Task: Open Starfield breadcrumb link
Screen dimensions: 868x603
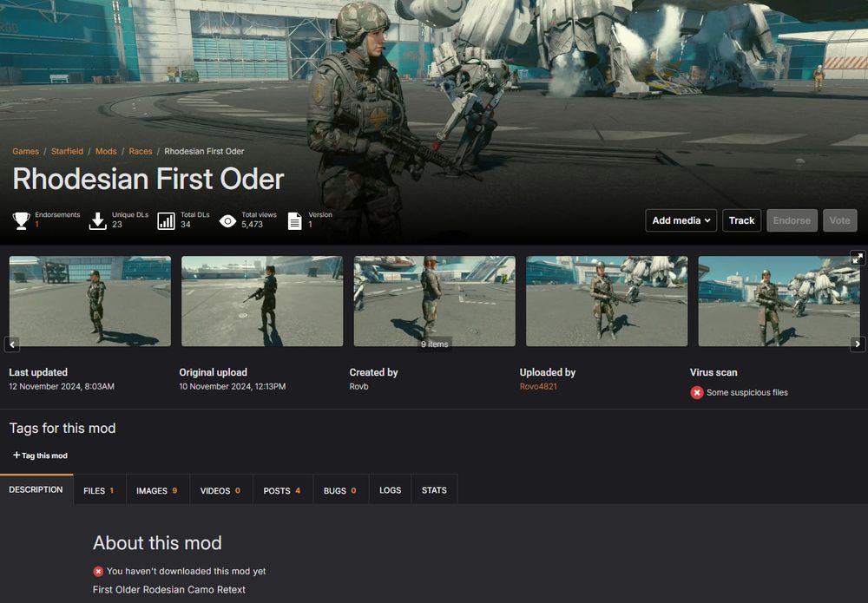Action: pos(67,151)
